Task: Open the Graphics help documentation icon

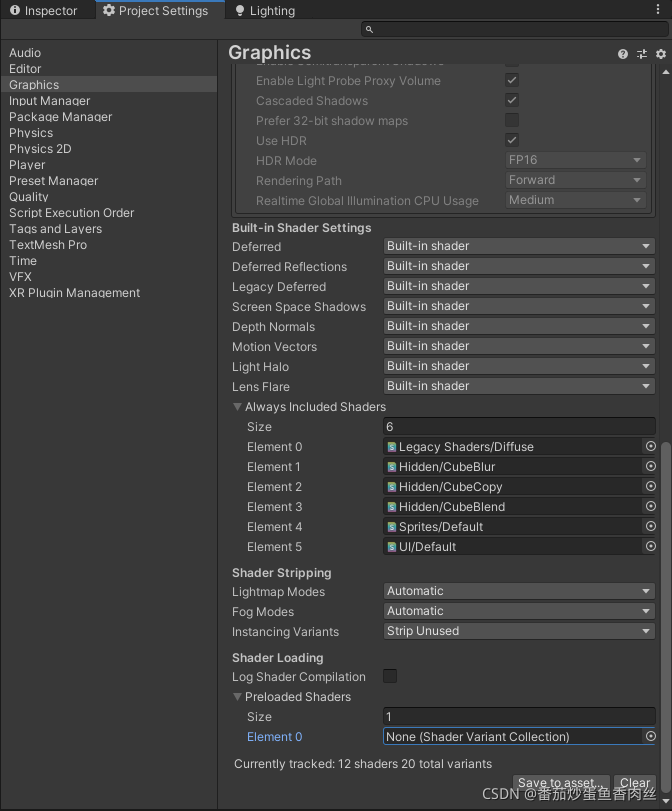Action: tap(623, 54)
